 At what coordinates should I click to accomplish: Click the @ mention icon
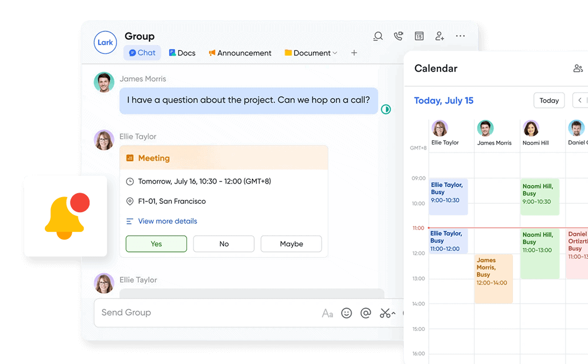click(x=366, y=313)
